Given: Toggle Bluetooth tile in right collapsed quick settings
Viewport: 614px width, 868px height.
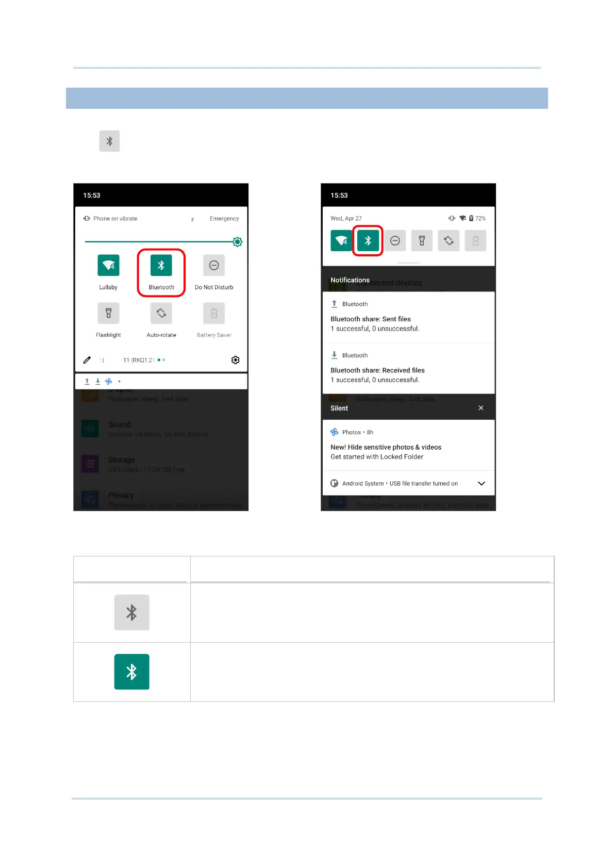Looking at the screenshot, I should 368,240.
